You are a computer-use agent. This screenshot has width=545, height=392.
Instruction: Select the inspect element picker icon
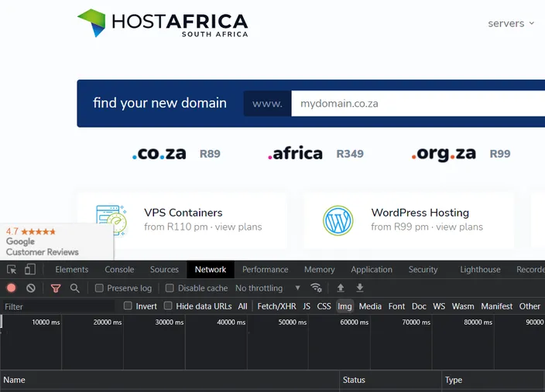(12, 269)
